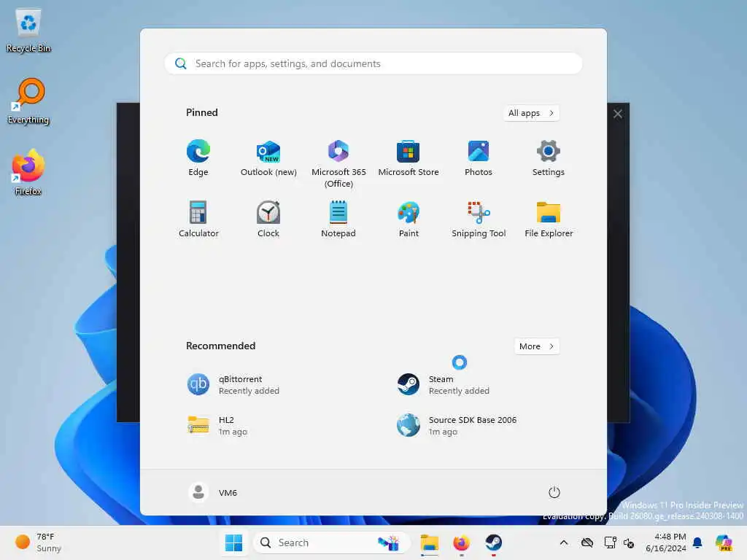The height and width of the screenshot is (560, 747).
Task: Show hidden system tray icons
Action: tap(564, 542)
